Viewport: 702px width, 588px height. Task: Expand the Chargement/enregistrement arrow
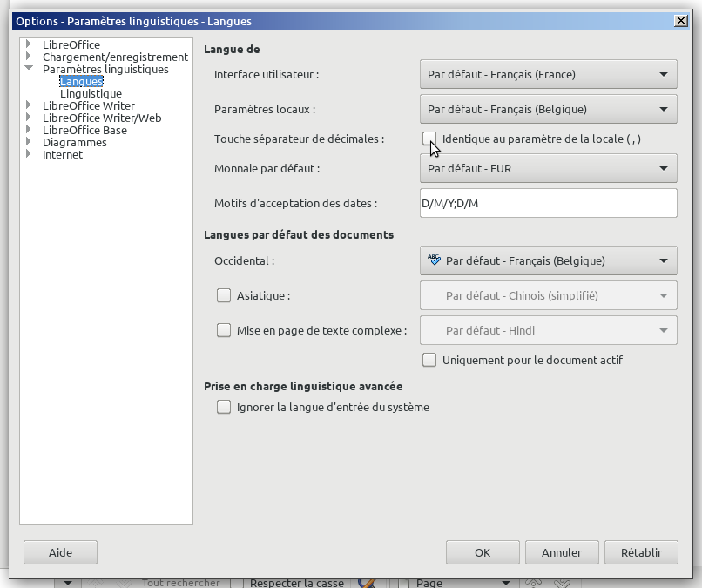(29, 57)
